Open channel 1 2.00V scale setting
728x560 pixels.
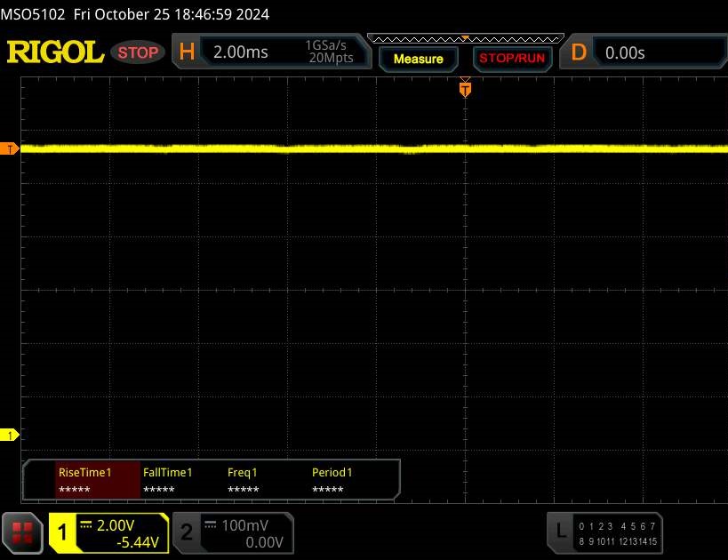tap(116, 525)
